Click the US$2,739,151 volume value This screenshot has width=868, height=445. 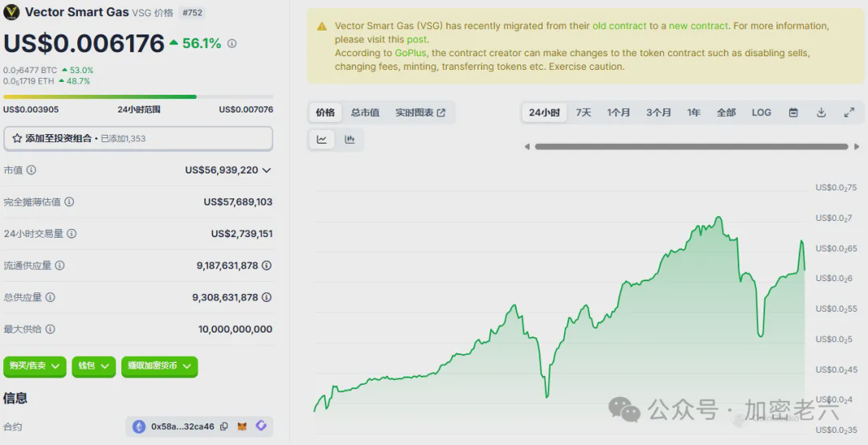pyautogui.click(x=242, y=234)
